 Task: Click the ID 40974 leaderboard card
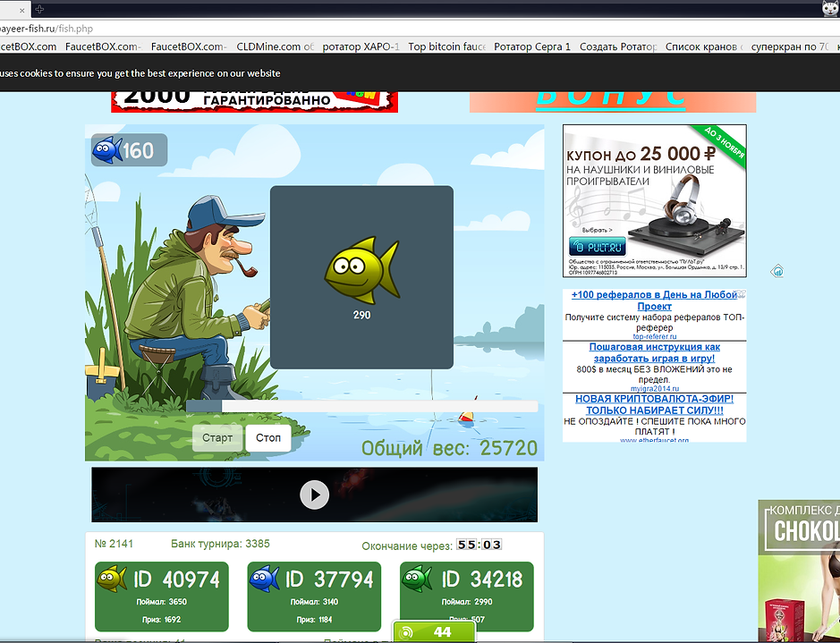[x=162, y=596]
